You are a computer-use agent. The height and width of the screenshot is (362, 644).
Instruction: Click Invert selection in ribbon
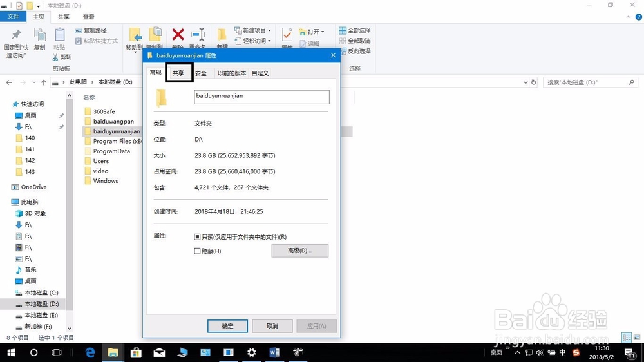click(x=355, y=51)
